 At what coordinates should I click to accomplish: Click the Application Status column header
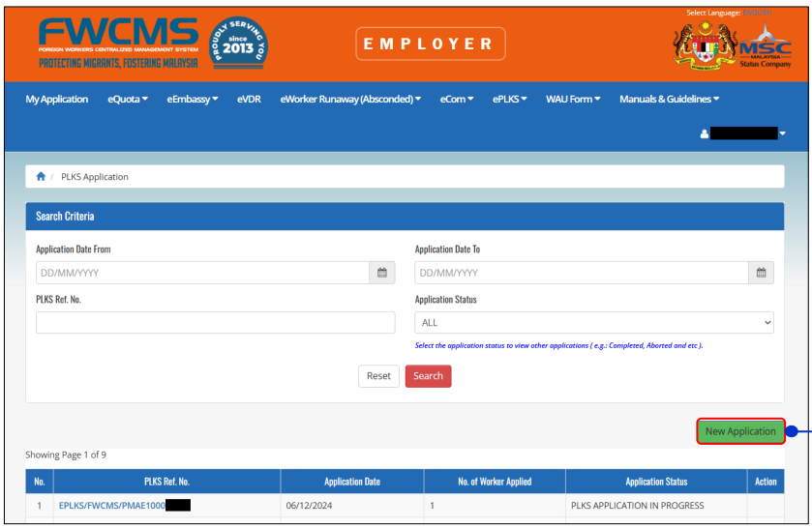pos(656,482)
